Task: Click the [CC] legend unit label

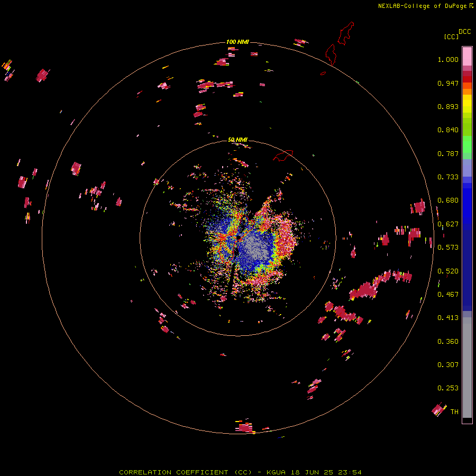Action: (451, 36)
